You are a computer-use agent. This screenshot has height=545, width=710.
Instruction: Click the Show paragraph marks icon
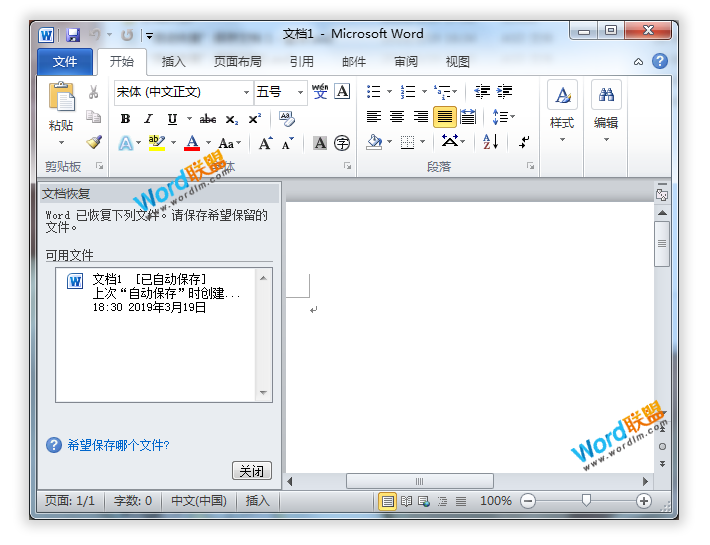click(524, 142)
